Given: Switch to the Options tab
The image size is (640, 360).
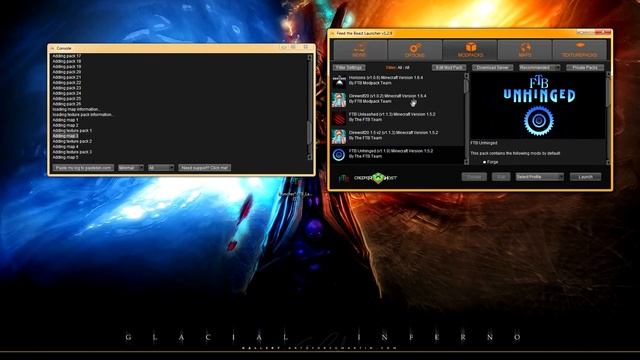Looking at the screenshot, I should [x=415, y=50].
